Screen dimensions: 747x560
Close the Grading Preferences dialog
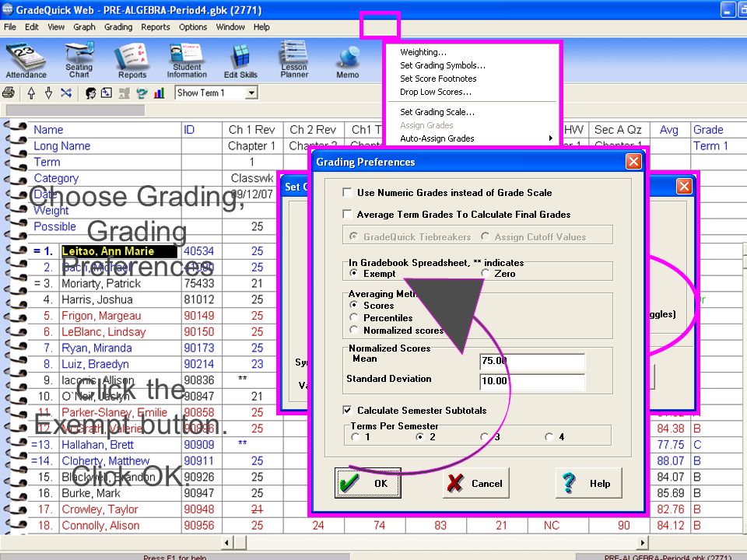(x=633, y=162)
